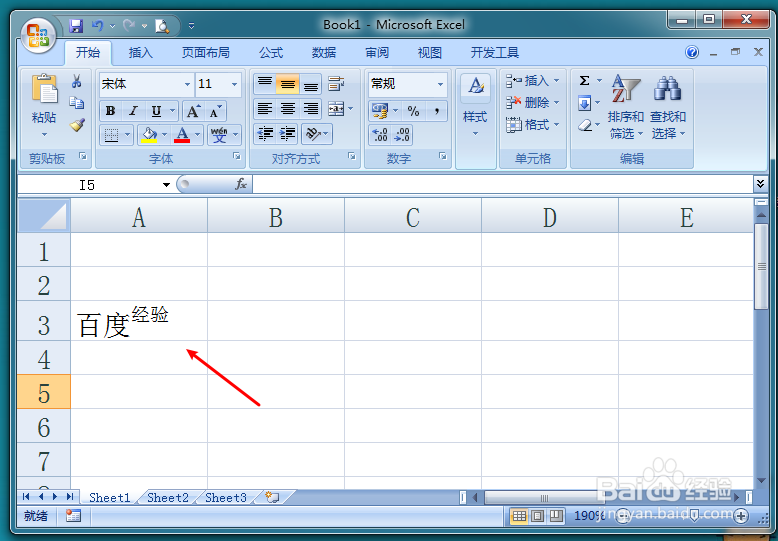Screen dimensions: 778x541
Task: Open the font size 11 dropdown
Action: pos(234,84)
